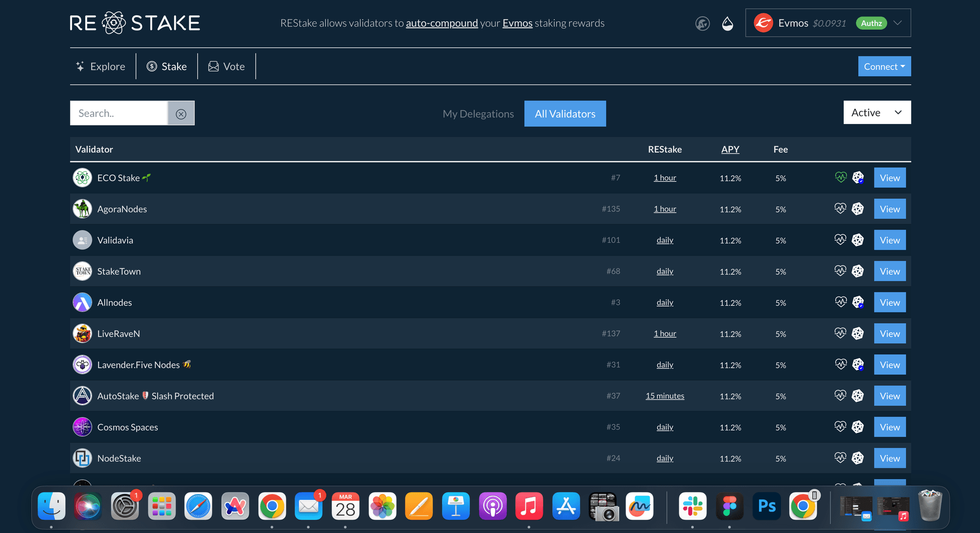Viewport: 980px width, 533px height.
Task: Click ECO Stake's green heartbeat icon
Action: (x=841, y=177)
